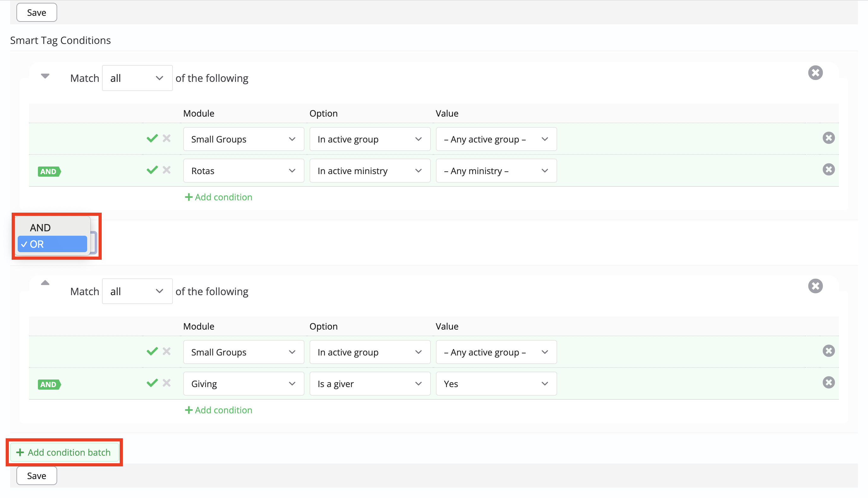Open Match dropdown in second batch
The width and height of the screenshot is (868, 498).
[137, 291]
